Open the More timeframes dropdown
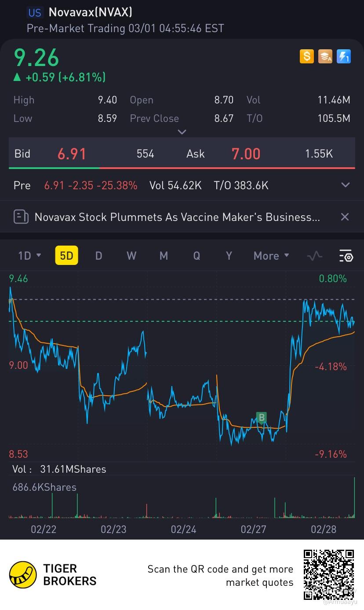 (271, 256)
